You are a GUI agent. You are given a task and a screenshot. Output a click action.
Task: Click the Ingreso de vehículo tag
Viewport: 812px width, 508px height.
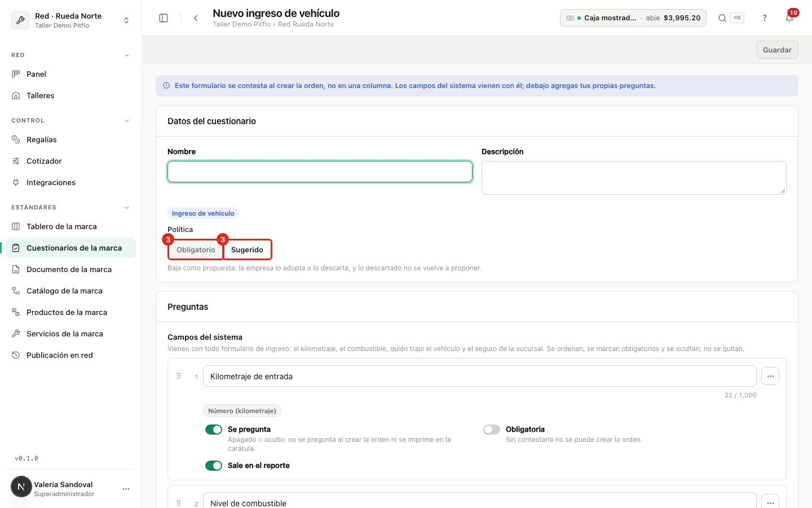point(203,213)
